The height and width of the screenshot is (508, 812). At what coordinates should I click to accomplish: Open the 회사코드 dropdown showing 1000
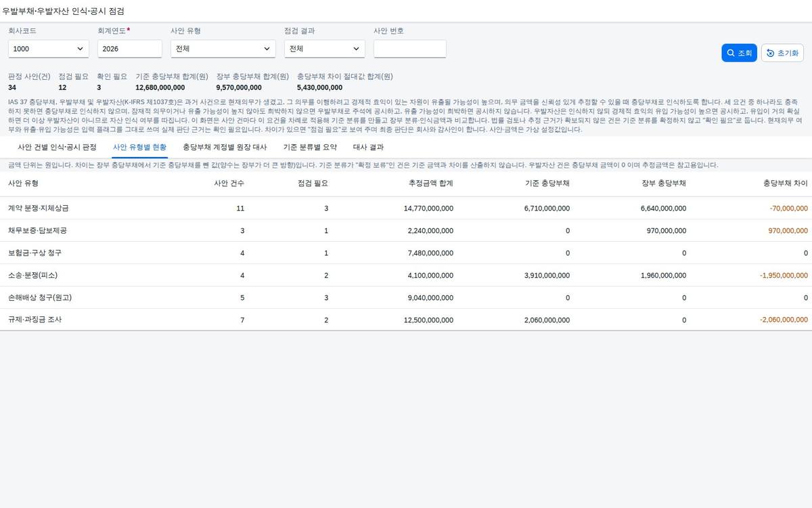coord(49,49)
